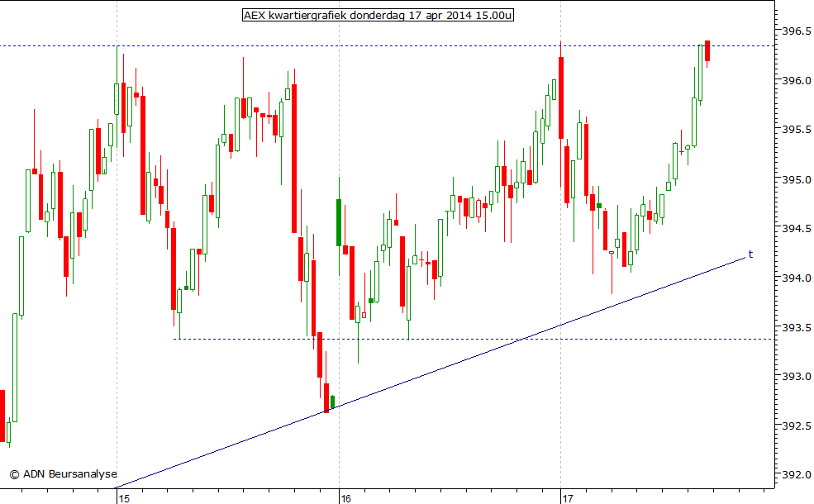Viewport: 814px width, 504px height.
Task: Click the trendline label t
Action: point(750,254)
